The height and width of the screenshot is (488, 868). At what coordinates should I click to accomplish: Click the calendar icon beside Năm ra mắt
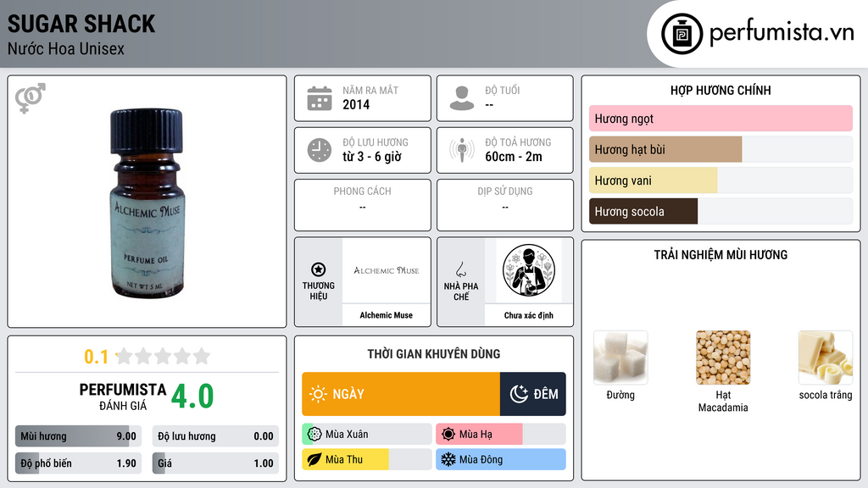[x=320, y=98]
